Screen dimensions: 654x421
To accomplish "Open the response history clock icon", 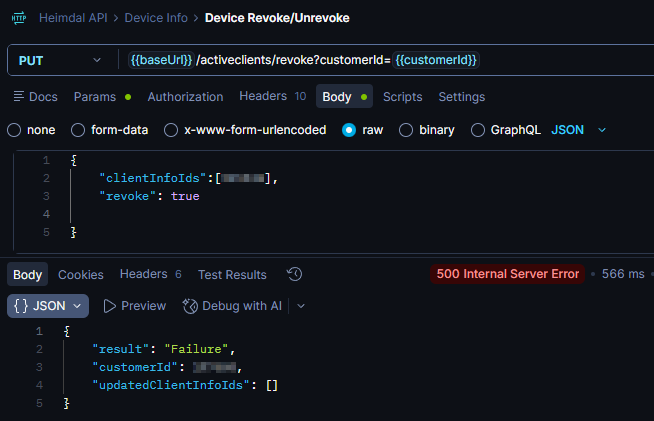I will 294,274.
